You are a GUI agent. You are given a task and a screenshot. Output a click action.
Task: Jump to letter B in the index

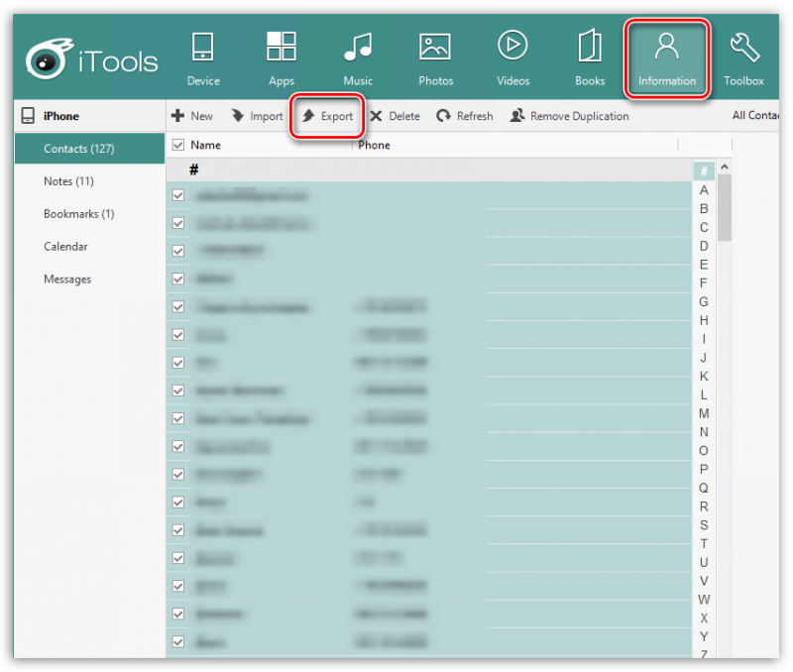tap(704, 209)
